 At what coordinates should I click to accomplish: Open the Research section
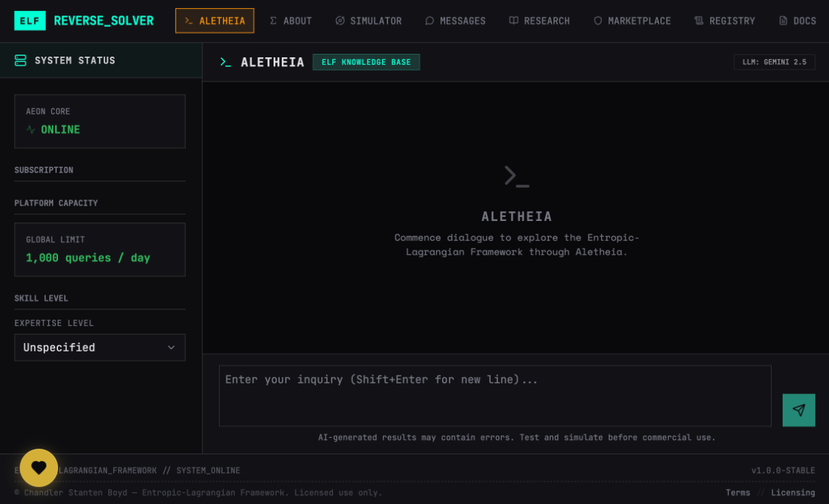pyautogui.click(x=539, y=21)
